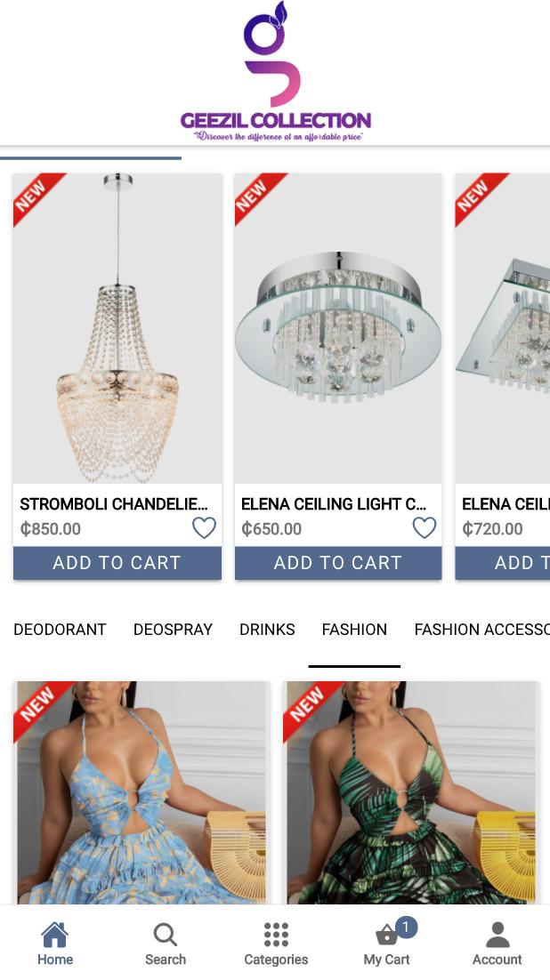Add ₵650 Elena Ceiling Light to cart
The height and width of the screenshot is (980, 550).
pyautogui.click(x=338, y=563)
